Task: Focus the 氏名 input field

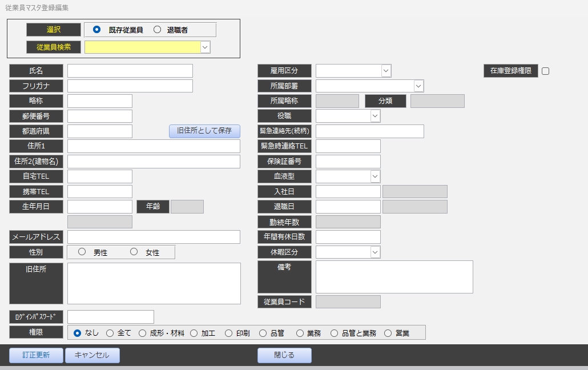Action: coord(130,71)
